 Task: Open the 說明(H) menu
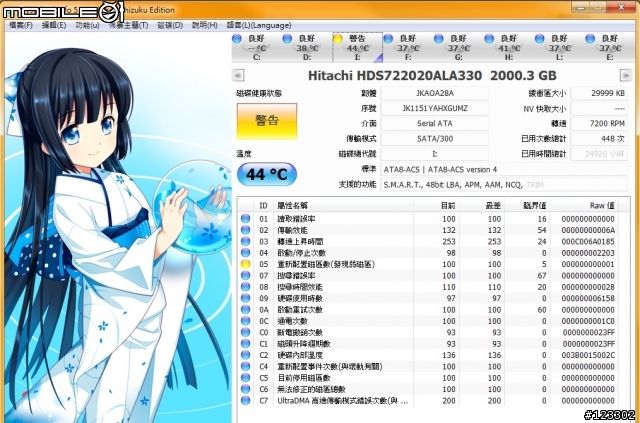(x=204, y=25)
